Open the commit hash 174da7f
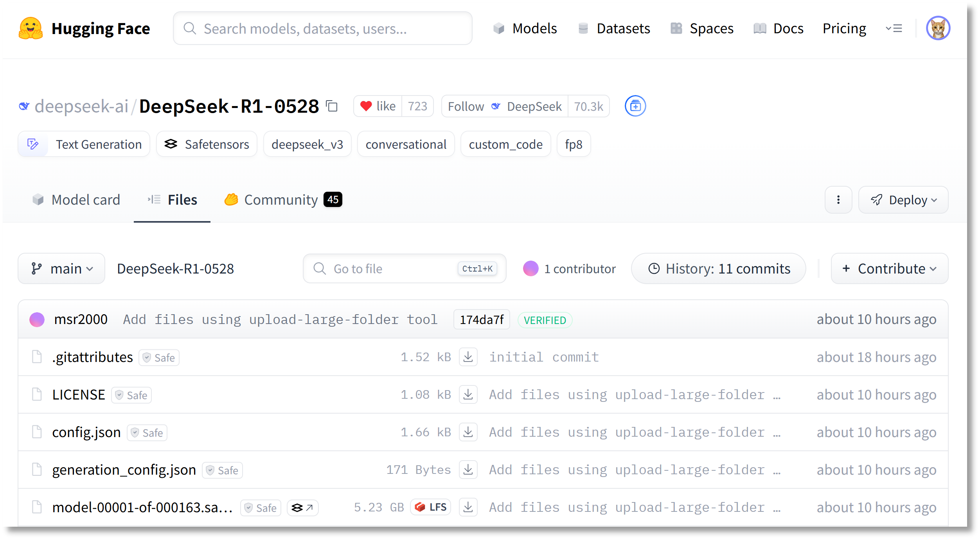This screenshot has width=980, height=540. (x=482, y=320)
